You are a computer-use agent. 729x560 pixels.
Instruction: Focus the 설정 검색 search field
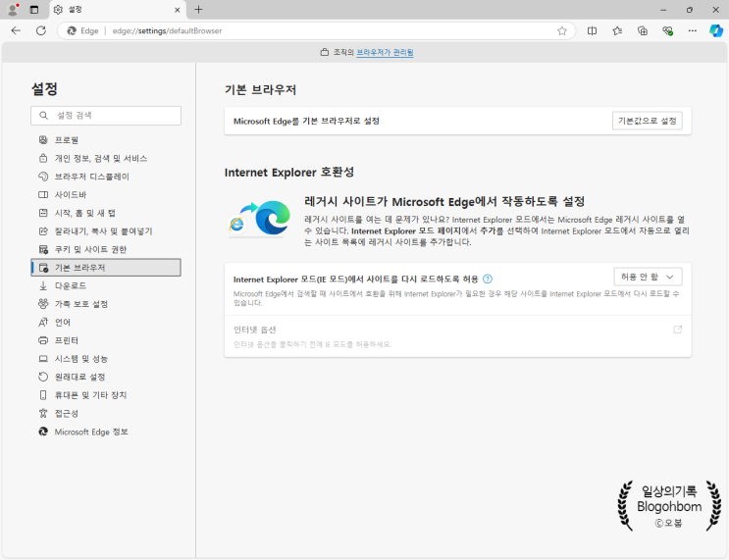(106, 116)
